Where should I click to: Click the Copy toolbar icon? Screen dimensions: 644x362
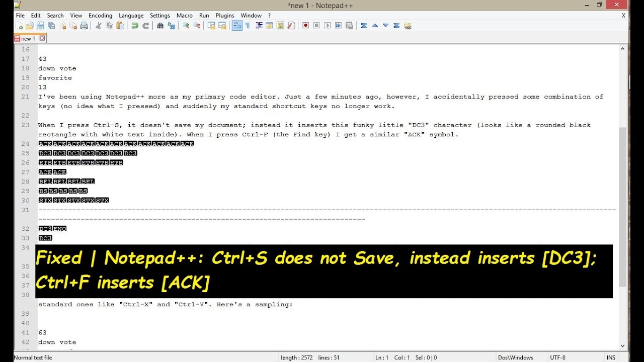[109, 26]
